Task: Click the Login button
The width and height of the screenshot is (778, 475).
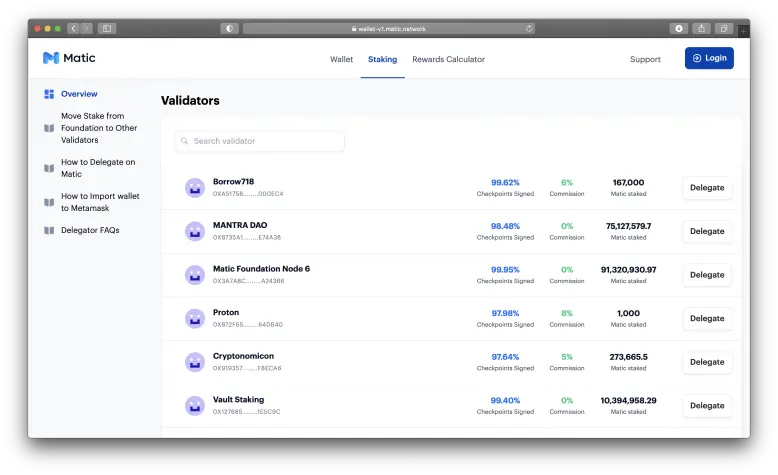Action: 709,58
